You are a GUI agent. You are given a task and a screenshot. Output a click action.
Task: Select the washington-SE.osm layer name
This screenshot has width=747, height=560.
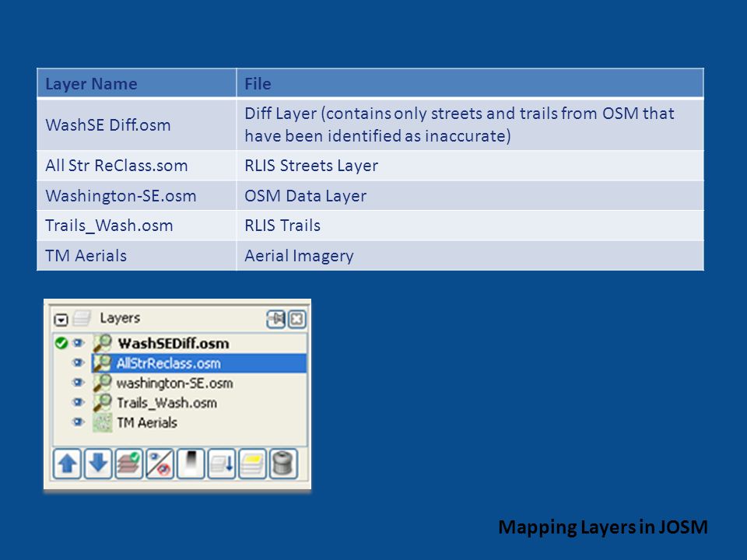coord(175,383)
